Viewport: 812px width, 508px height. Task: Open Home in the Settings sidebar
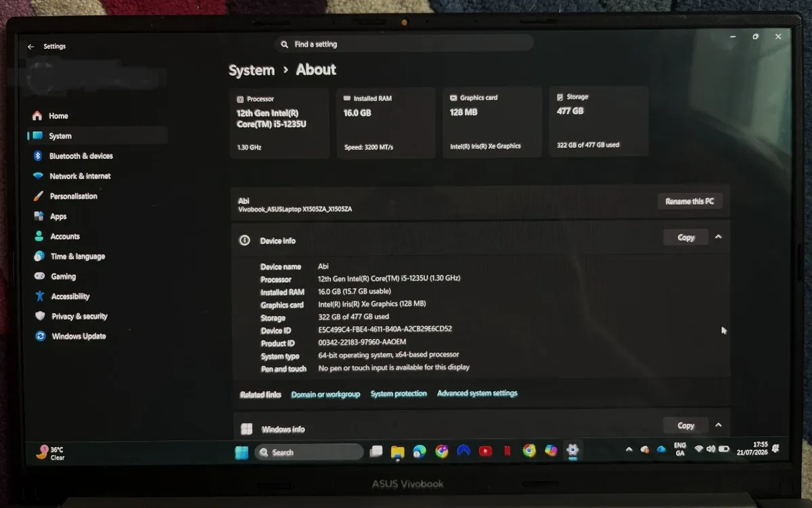pos(97,116)
